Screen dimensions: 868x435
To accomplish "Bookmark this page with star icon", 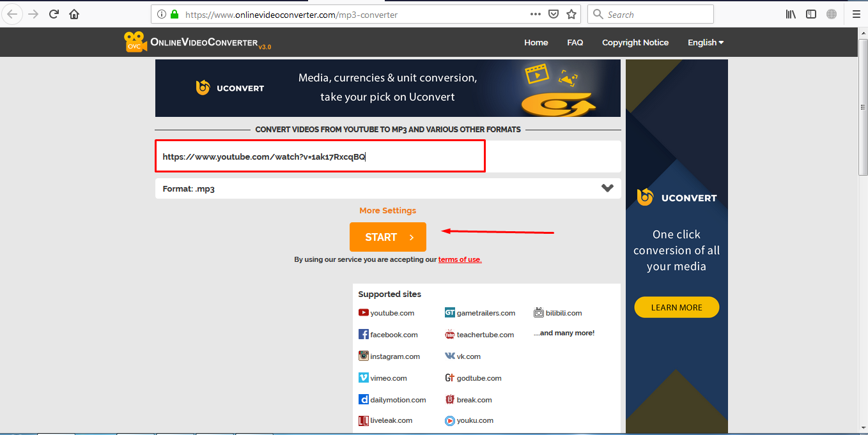I will tap(571, 14).
